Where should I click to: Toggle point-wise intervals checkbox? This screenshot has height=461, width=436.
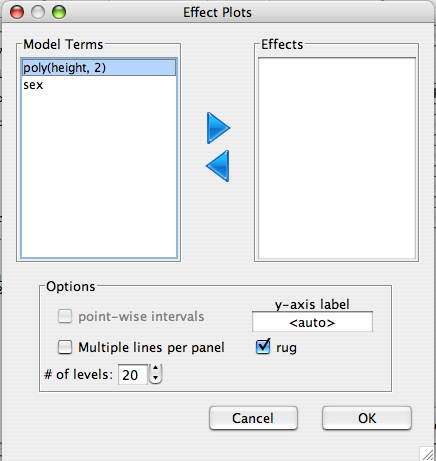[65, 316]
